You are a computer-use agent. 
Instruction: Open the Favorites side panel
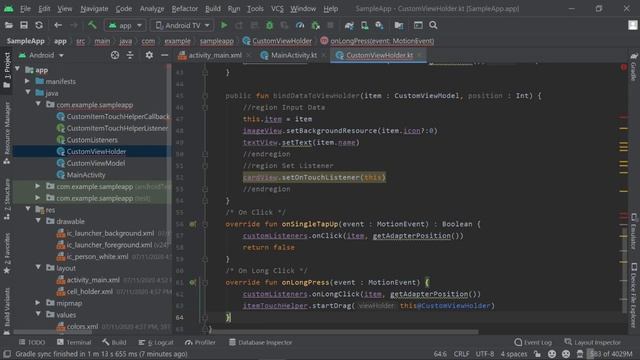coord(7,253)
